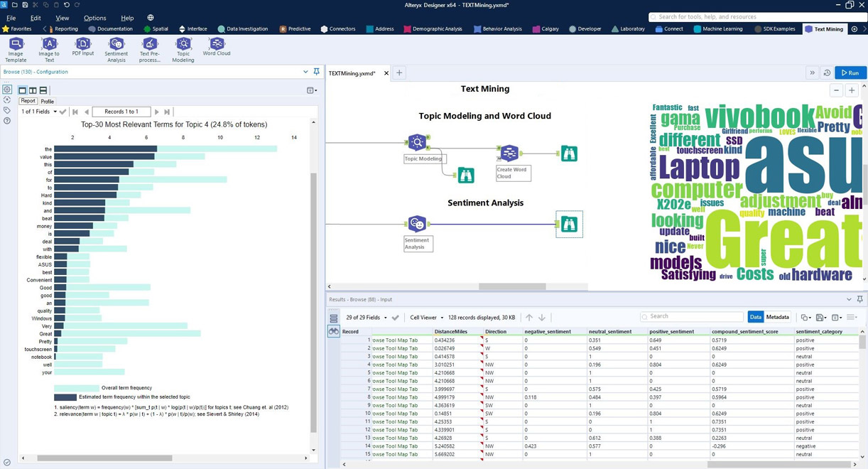Open the Cell Viewer dropdown

[x=427, y=318]
